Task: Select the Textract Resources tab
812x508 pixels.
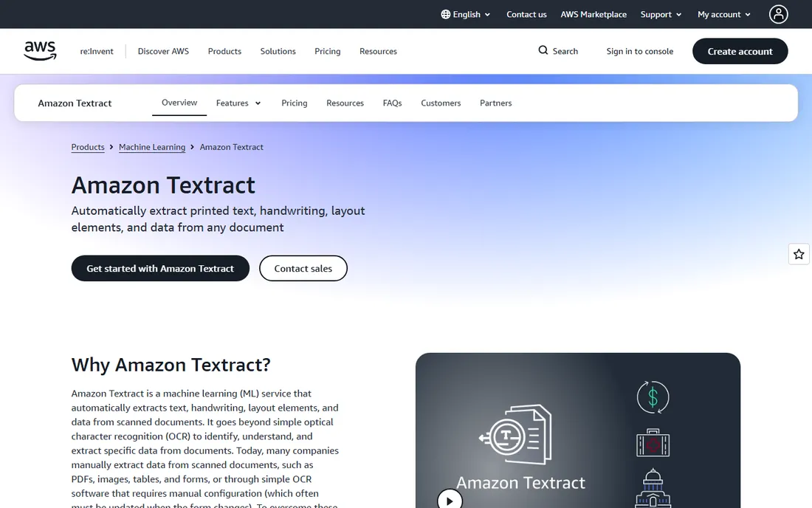Action: pyautogui.click(x=345, y=103)
